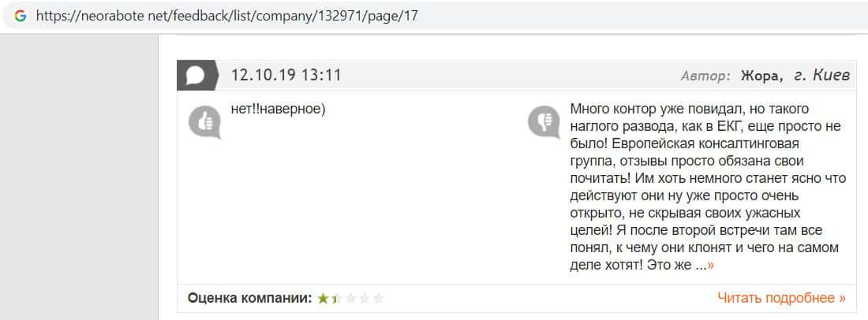This screenshot has width=868, height=320.
Task: Click the negative review text about ЕКГ
Action: point(702,188)
